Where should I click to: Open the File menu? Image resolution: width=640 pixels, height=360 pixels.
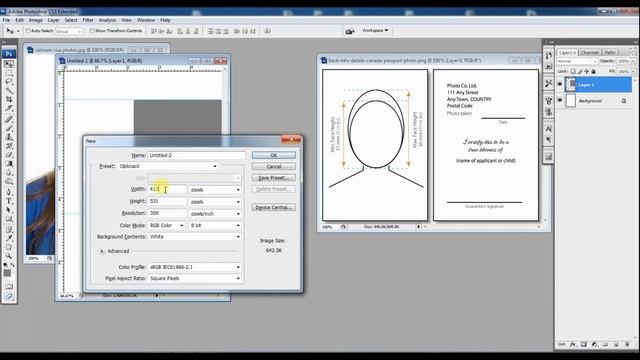(x=6, y=20)
